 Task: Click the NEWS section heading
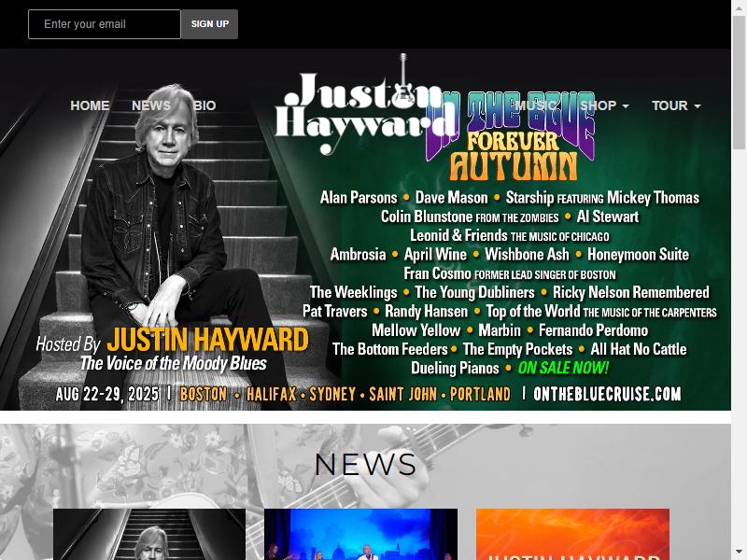pos(365,464)
